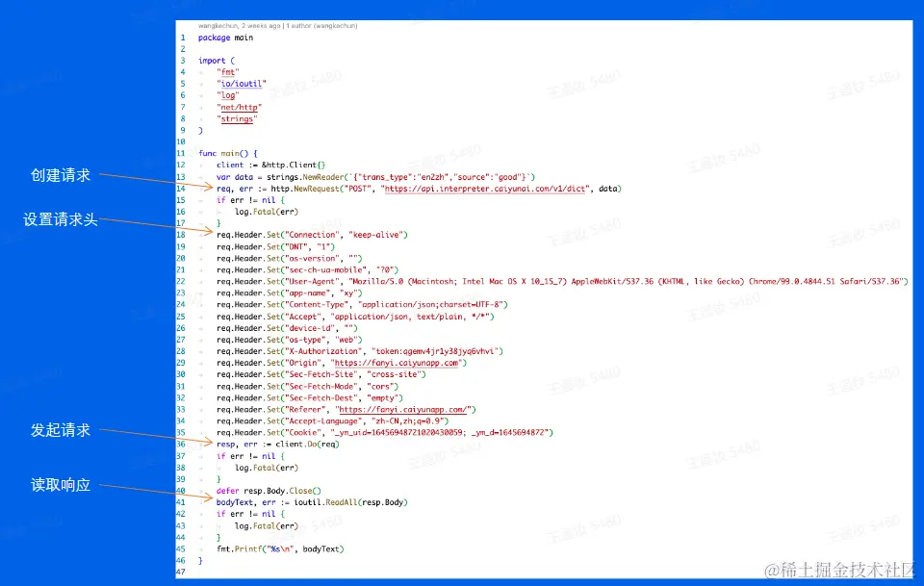Click the label "读取响应"

(x=61, y=485)
